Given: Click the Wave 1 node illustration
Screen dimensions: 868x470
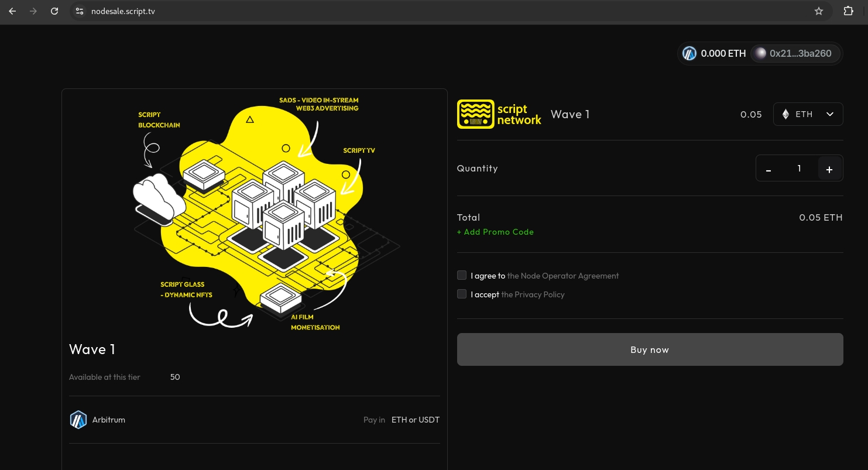Looking at the screenshot, I should [255, 211].
